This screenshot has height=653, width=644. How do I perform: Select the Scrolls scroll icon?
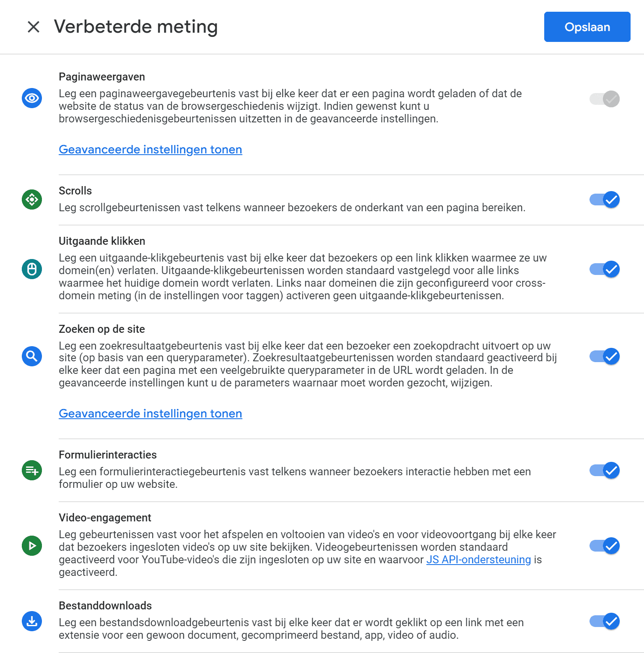click(31, 200)
